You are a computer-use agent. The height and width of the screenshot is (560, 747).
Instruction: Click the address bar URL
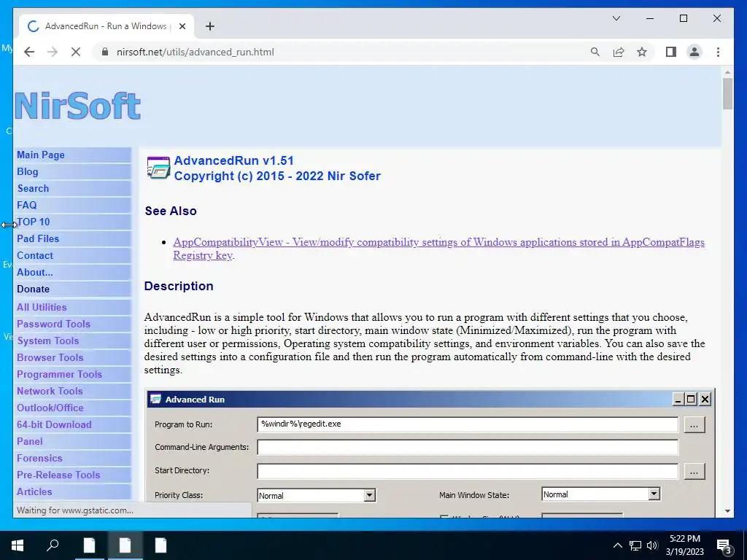click(195, 52)
